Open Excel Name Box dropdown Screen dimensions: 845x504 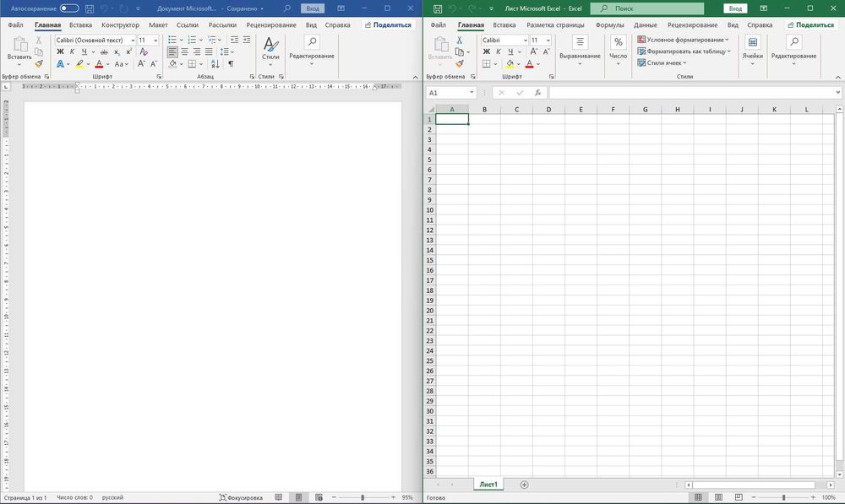472,93
